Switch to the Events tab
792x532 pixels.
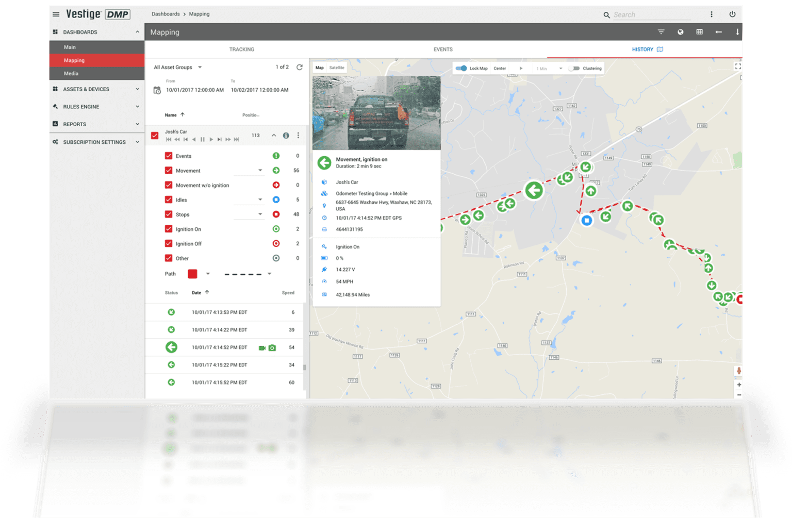(x=443, y=49)
